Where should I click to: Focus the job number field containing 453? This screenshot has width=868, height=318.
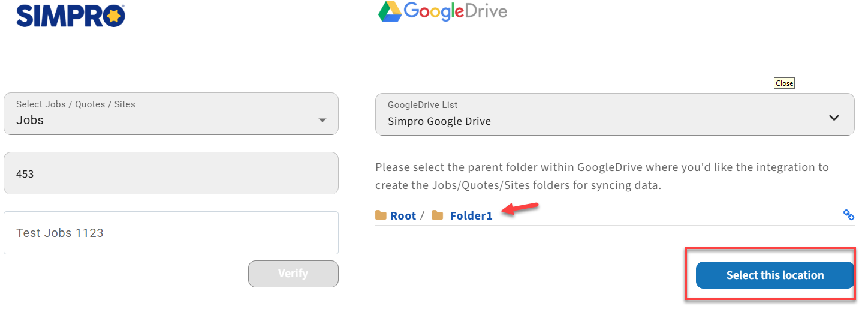coord(171,173)
